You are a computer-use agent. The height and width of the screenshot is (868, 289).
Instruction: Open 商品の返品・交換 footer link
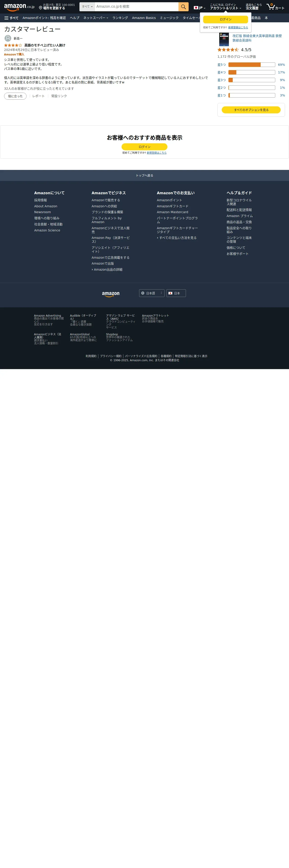pyautogui.click(x=239, y=222)
